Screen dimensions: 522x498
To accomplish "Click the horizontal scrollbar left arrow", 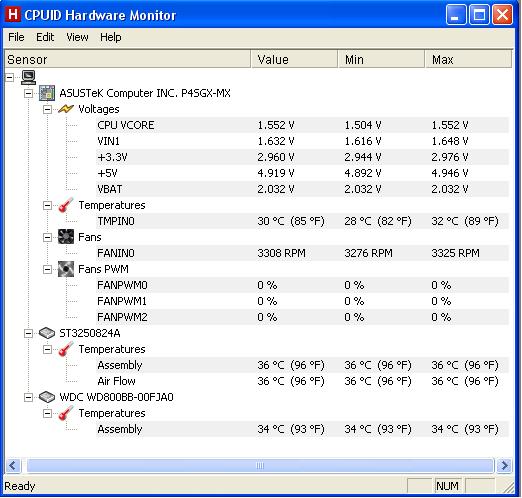I will (13, 465).
